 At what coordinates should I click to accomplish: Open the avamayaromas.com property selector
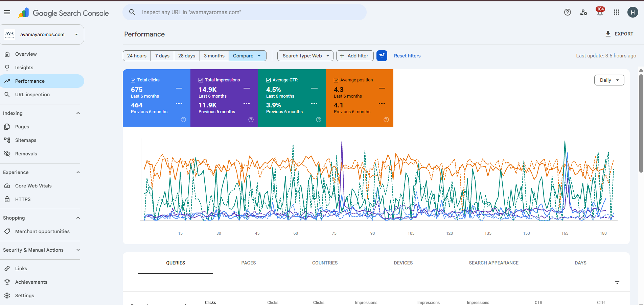point(42,34)
